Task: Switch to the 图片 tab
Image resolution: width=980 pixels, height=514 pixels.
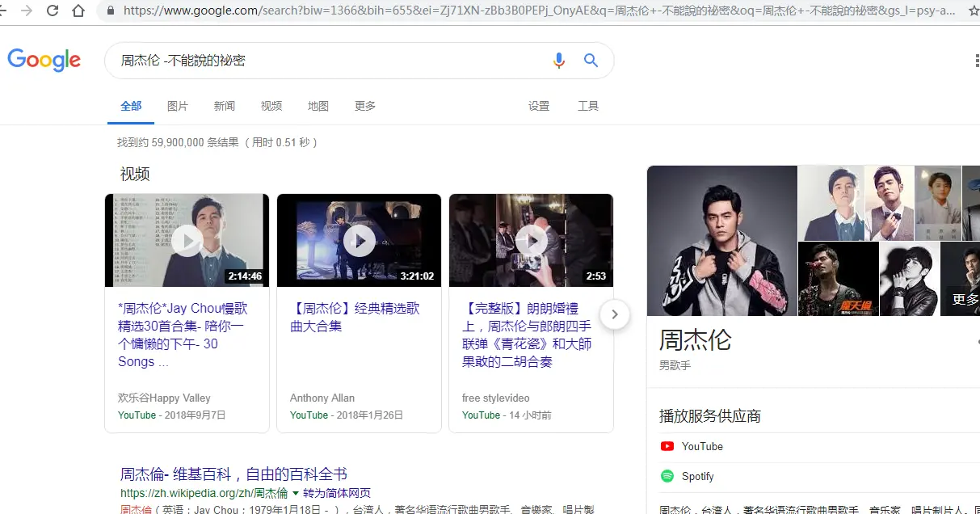Action: pos(178,106)
